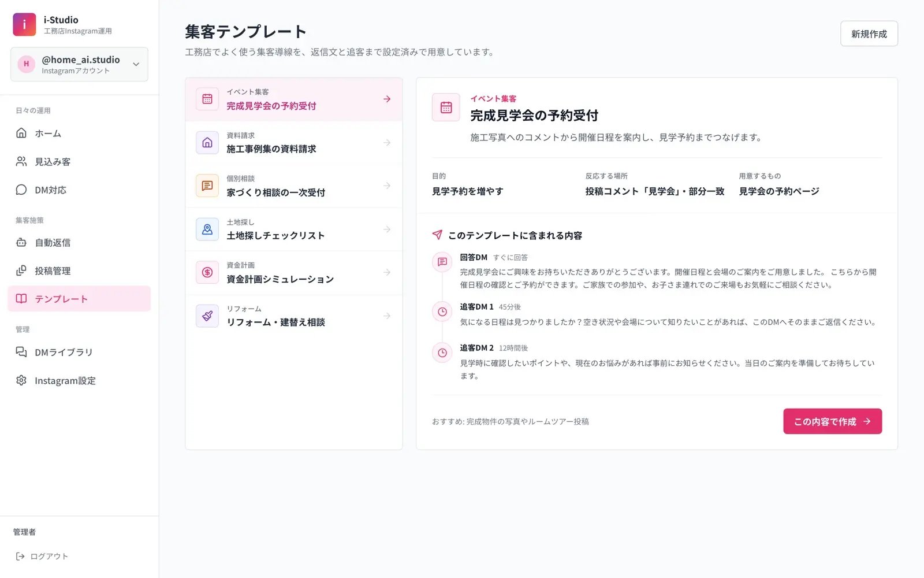Open the @home_ai.studio account dropdown

coord(79,64)
